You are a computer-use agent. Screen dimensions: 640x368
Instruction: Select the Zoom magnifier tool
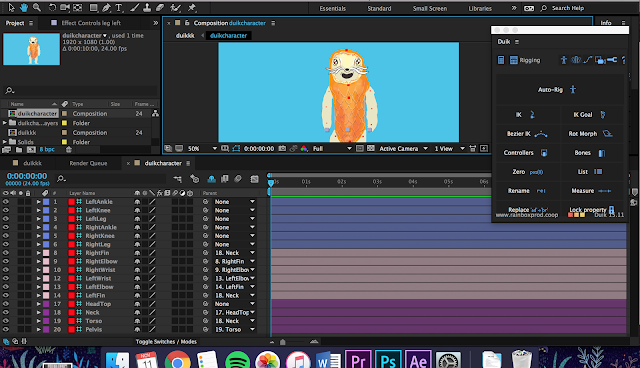click(x=37, y=7)
